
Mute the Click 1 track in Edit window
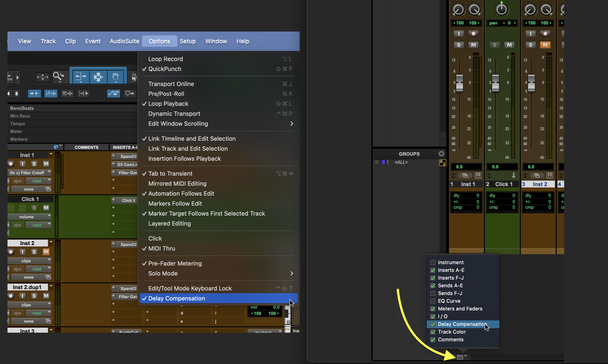coord(46,208)
